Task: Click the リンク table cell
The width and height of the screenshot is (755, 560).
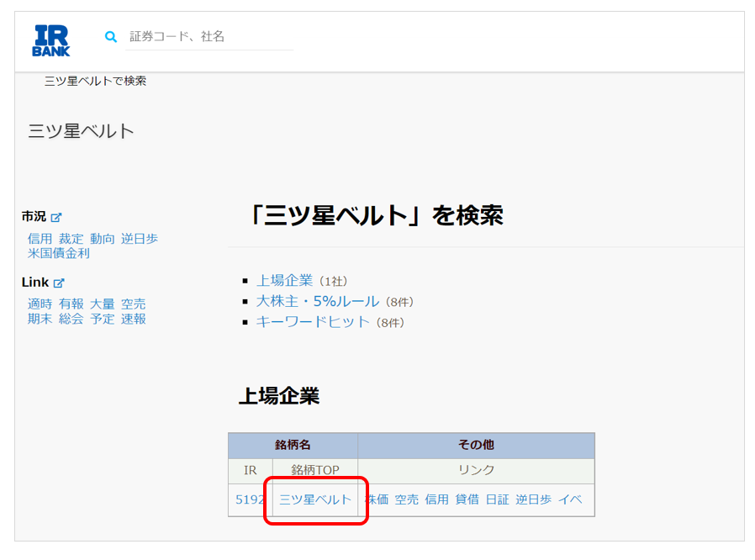Action: 476,470
